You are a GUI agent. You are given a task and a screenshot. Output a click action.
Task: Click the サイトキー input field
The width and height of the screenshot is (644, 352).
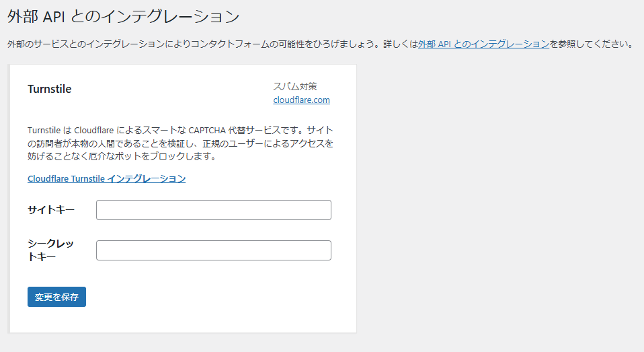[213, 210]
